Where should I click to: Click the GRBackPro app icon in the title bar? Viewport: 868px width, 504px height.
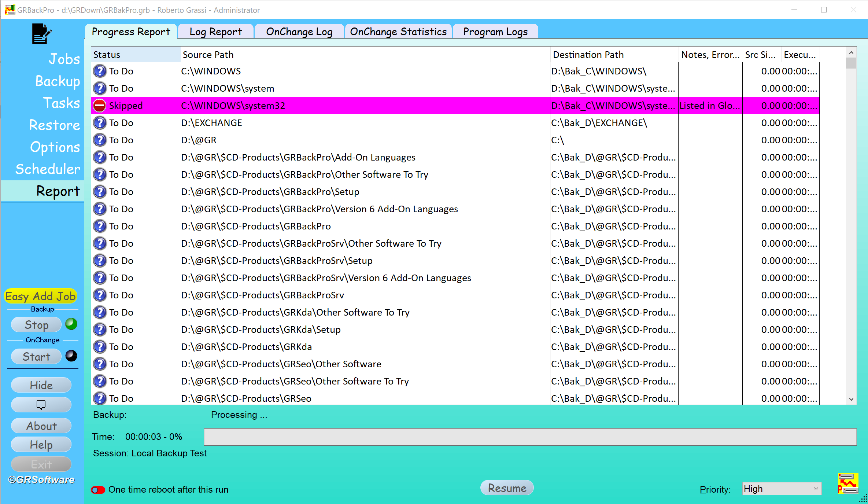(x=10, y=10)
